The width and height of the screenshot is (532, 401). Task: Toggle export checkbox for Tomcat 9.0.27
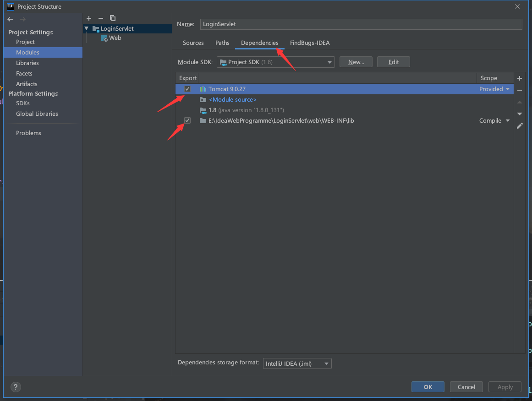coord(187,89)
